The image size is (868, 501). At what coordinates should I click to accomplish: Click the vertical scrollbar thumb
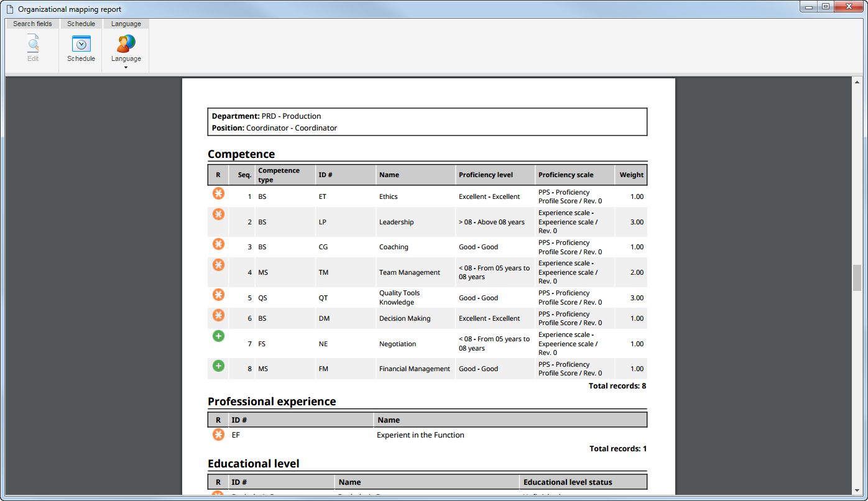point(857,278)
